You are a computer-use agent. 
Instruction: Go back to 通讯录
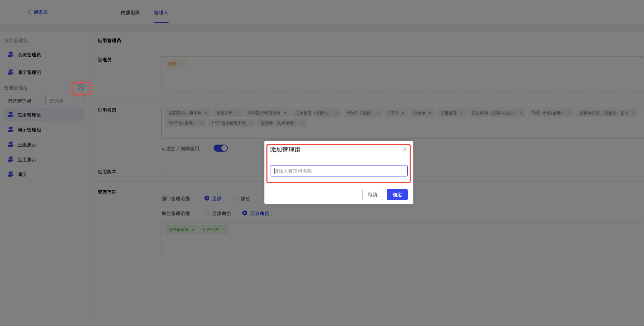[38, 12]
